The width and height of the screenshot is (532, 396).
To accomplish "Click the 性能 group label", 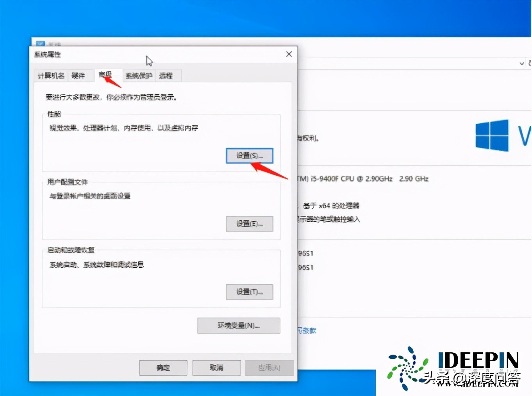I will [x=54, y=114].
